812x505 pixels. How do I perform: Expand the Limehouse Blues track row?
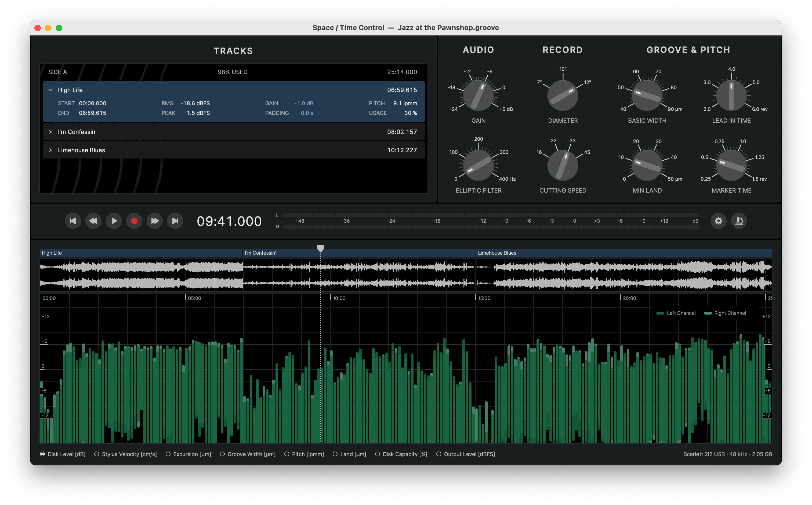tap(51, 150)
